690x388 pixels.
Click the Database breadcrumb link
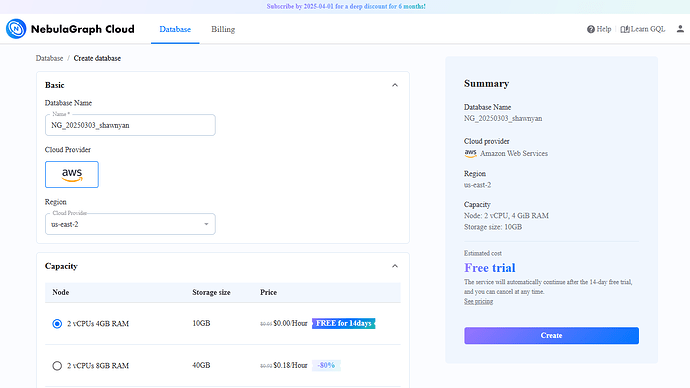(49, 58)
